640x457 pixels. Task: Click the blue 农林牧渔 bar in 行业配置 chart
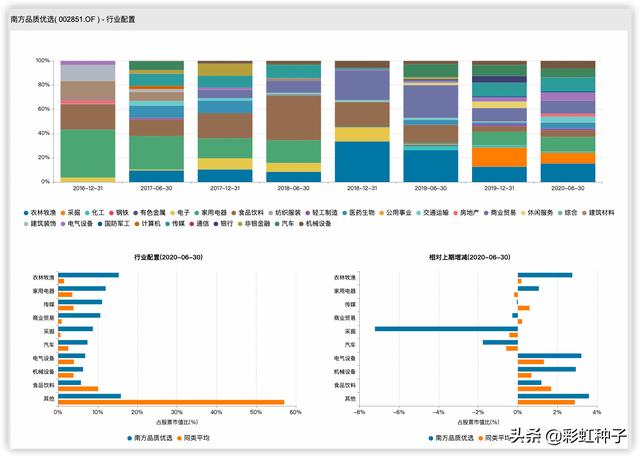(89, 275)
